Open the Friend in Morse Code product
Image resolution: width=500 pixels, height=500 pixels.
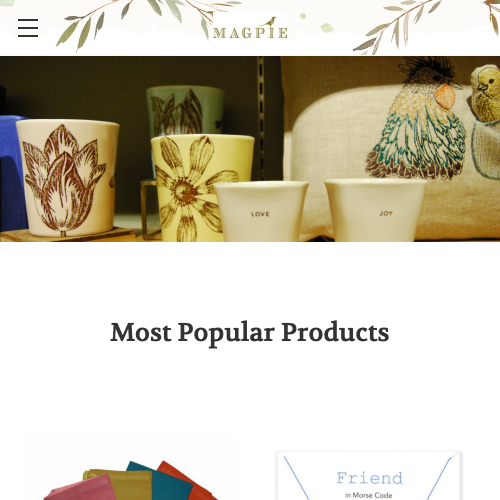(369, 476)
